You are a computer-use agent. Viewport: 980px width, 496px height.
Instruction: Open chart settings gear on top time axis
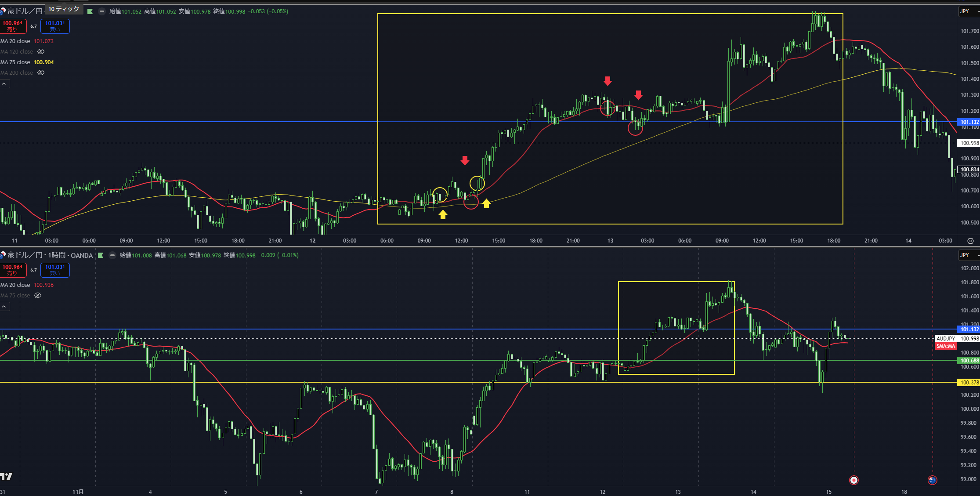[x=970, y=241]
